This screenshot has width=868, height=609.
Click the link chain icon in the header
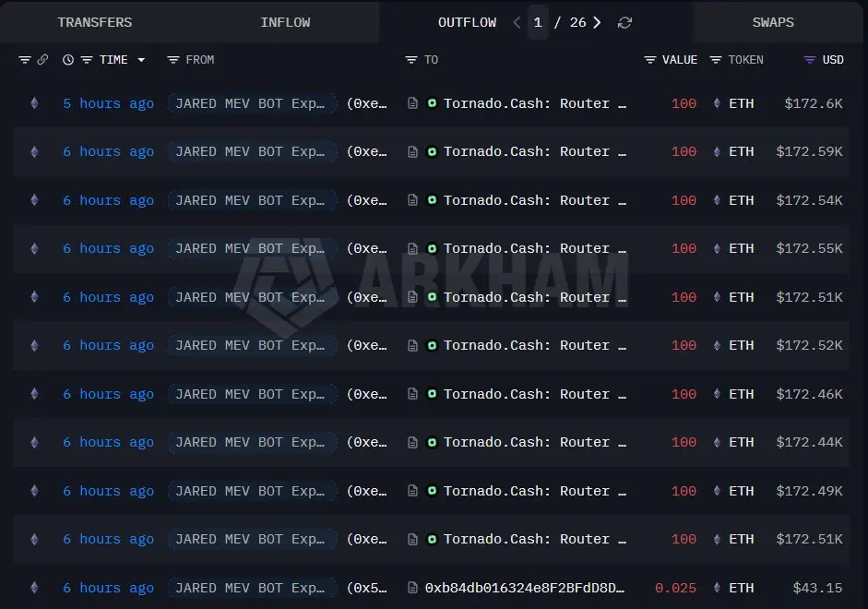coord(42,59)
